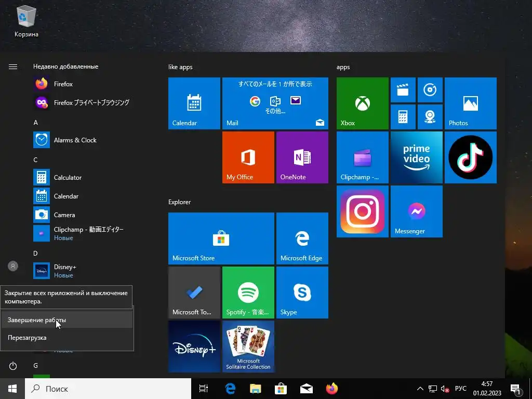
Task: Open the Instagram tile
Action: coord(362,211)
